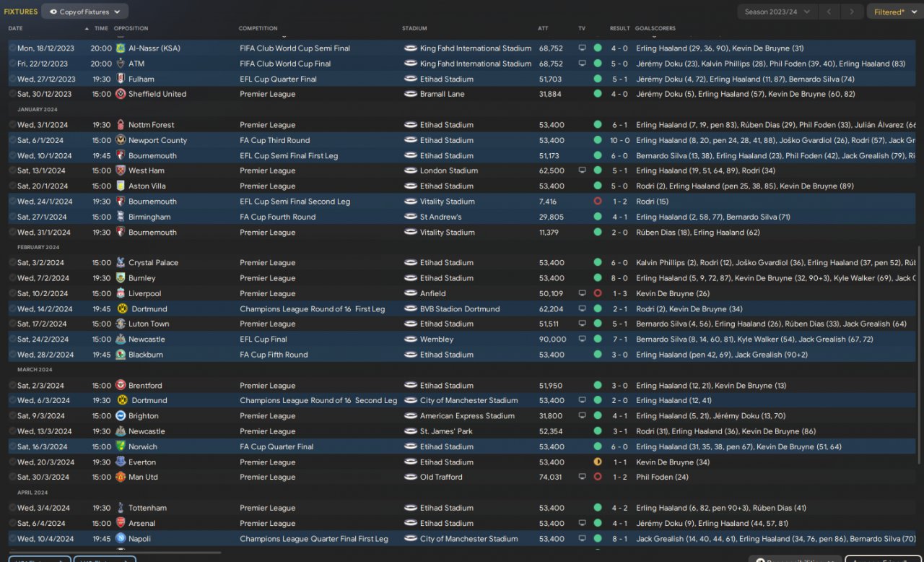Open Bournemouth fixture on Wed, 24/1/2024
Image resolution: width=924 pixels, height=562 pixels.
coord(462,202)
